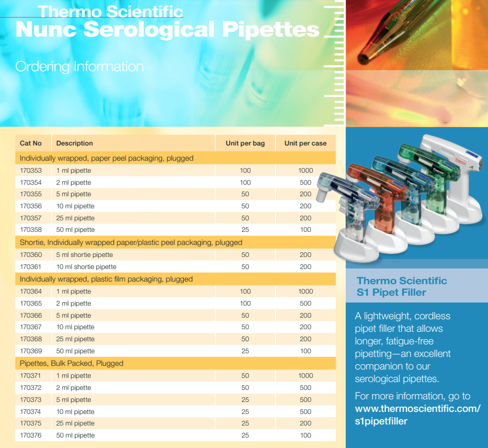Select catalog number 170365
This screenshot has width=488, height=448.
click(x=31, y=303)
